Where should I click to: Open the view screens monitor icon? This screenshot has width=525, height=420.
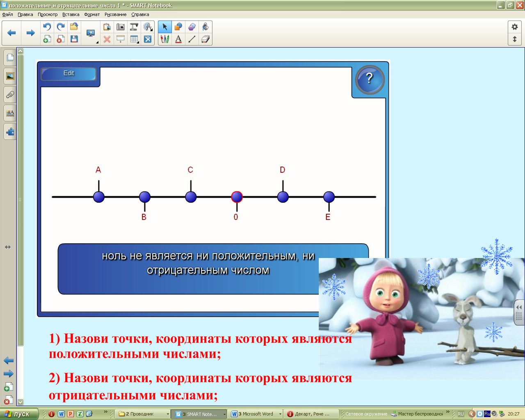tap(90, 33)
